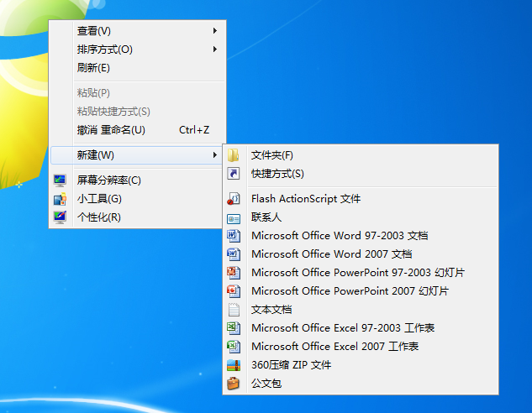Viewport: 532px width, 413px height.
Task: Click the blank text document icon
Action: [234, 309]
